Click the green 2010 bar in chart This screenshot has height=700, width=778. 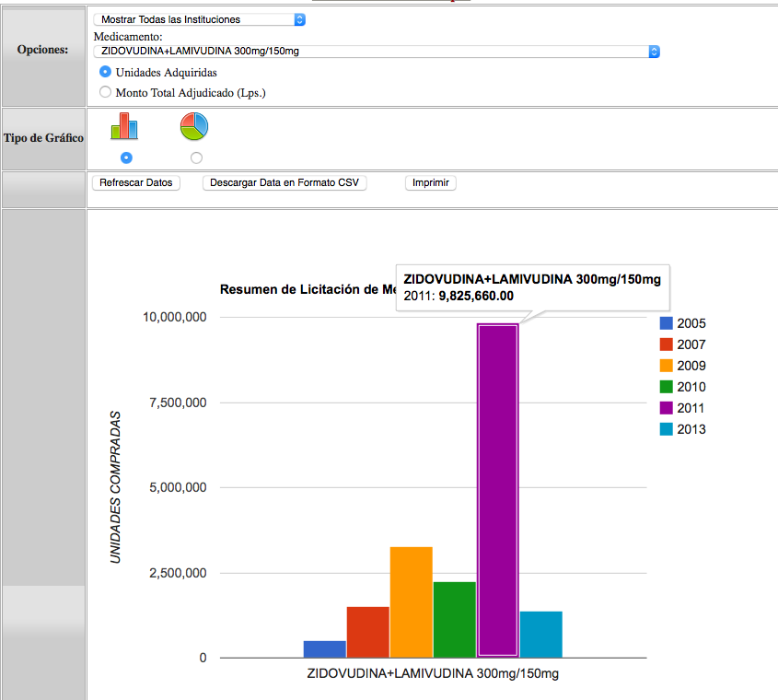[455, 620]
